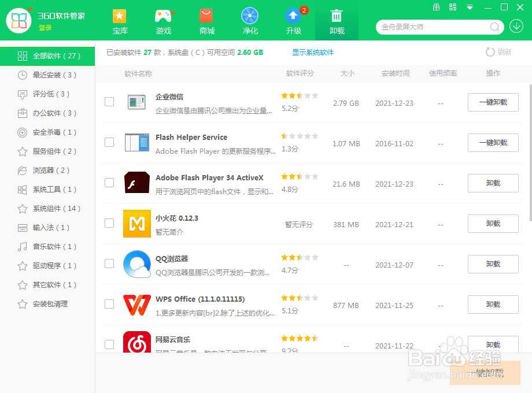
Task: Click the 音乐软件 note icon
Action: (x=23, y=247)
